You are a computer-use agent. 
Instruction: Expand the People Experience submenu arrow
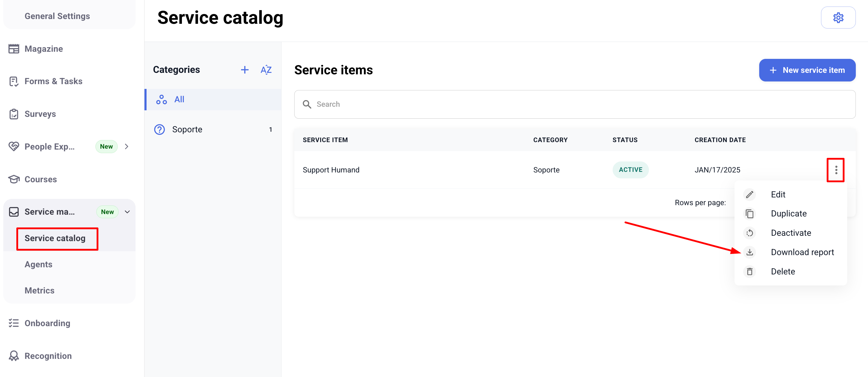click(x=127, y=147)
